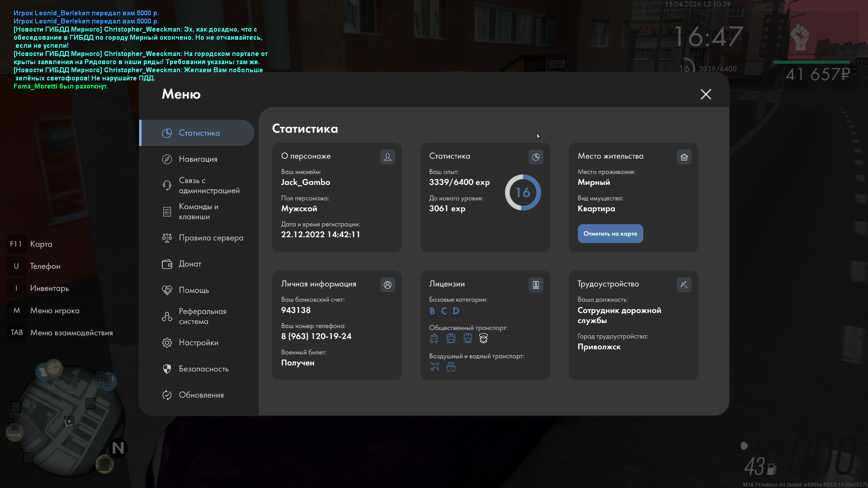
Task: Click the first bus license icon
Action: pos(434,338)
